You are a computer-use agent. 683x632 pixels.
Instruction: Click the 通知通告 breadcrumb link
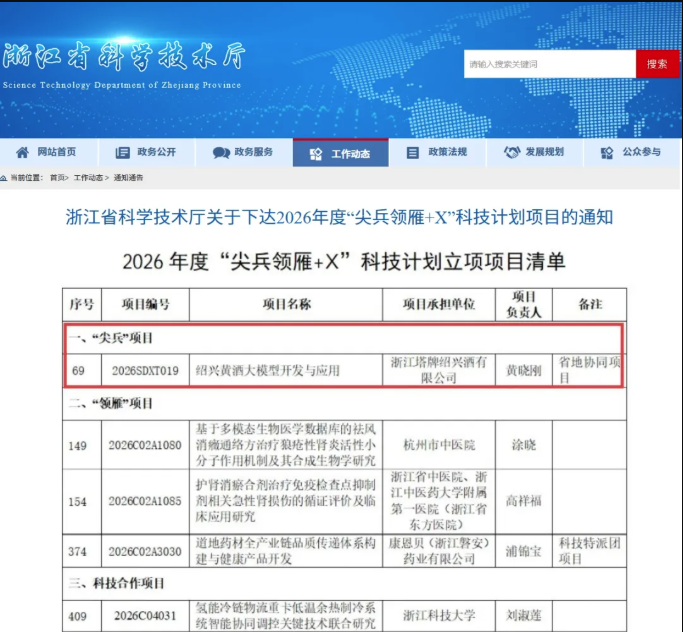click(128, 177)
